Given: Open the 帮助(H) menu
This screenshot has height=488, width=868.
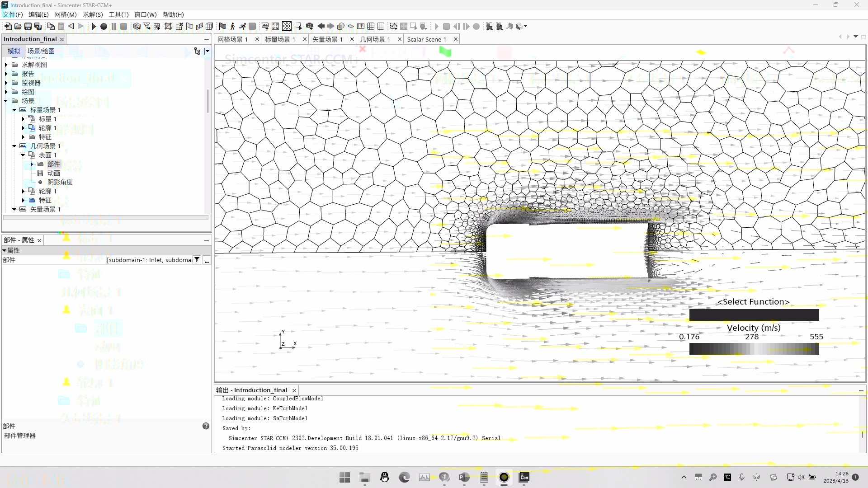Looking at the screenshot, I should point(173,14).
